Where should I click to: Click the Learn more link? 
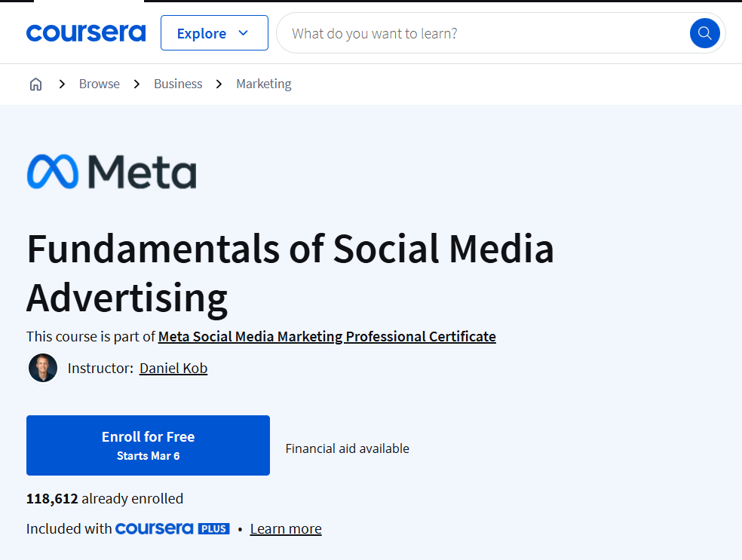click(285, 528)
